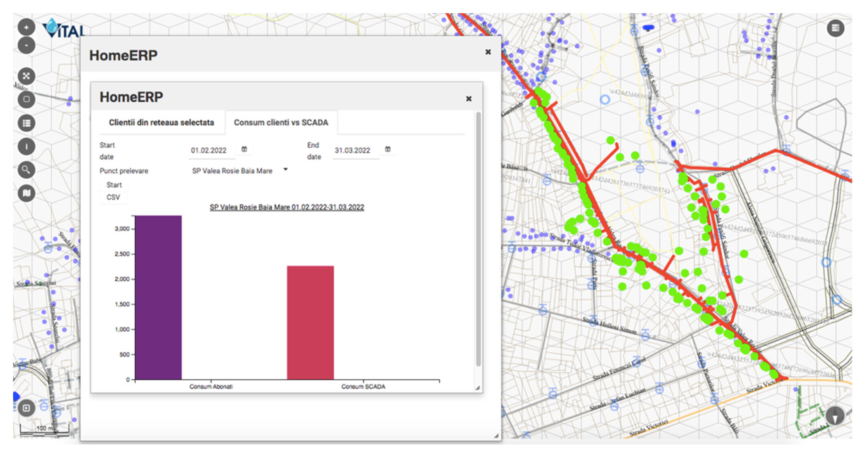Open the layers menu icon top right
The width and height of the screenshot is (868, 454).
pyautogui.click(x=835, y=28)
